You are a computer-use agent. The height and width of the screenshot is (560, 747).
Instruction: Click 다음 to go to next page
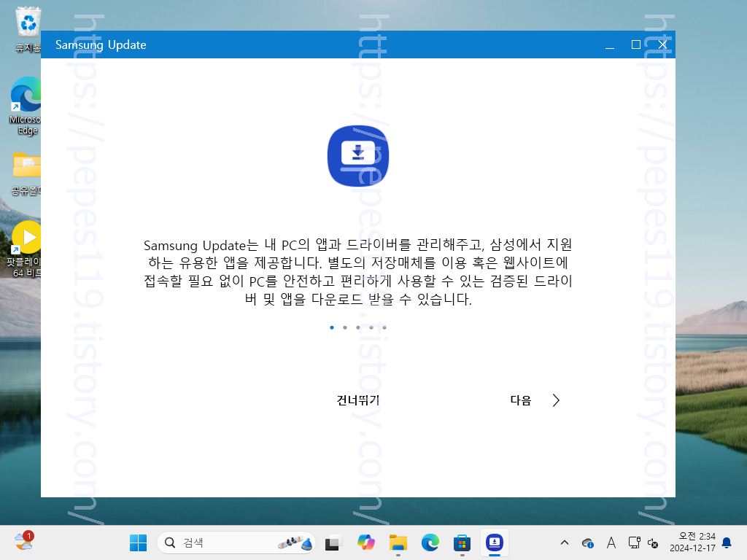(521, 400)
